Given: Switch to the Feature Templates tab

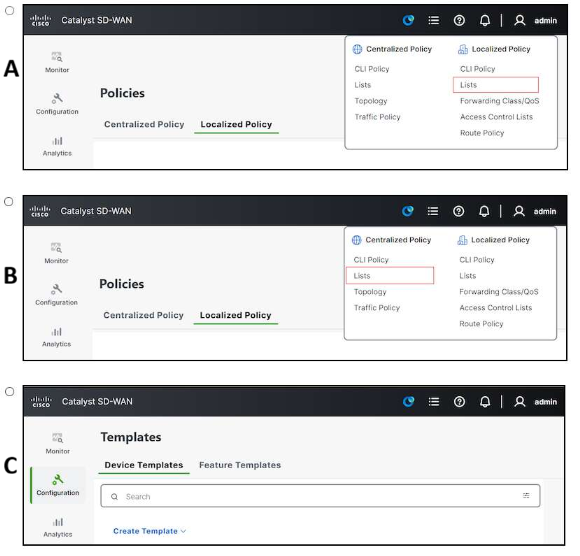Looking at the screenshot, I should pyautogui.click(x=240, y=465).
